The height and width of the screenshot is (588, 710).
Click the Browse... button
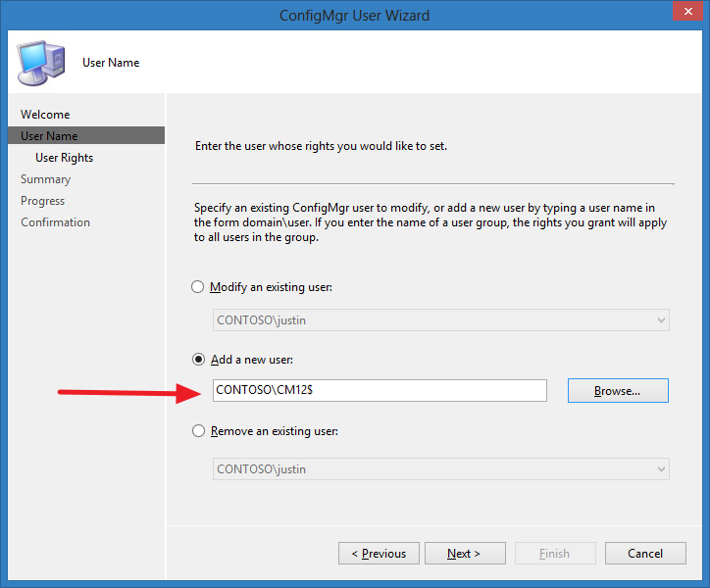pos(618,391)
